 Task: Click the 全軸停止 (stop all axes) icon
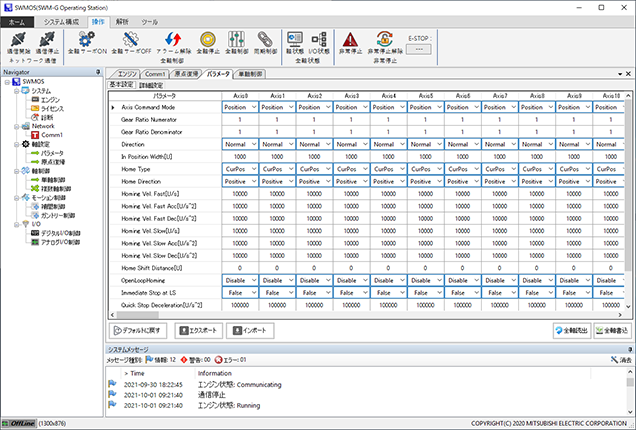tap(208, 40)
